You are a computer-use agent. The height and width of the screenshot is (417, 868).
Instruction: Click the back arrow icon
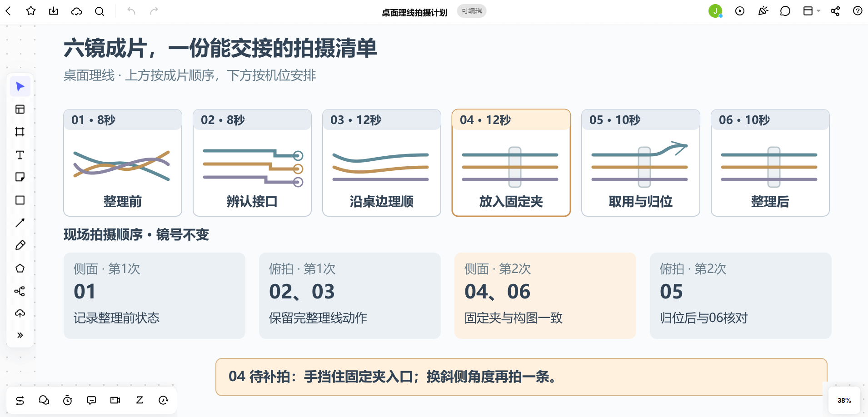[8, 11]
